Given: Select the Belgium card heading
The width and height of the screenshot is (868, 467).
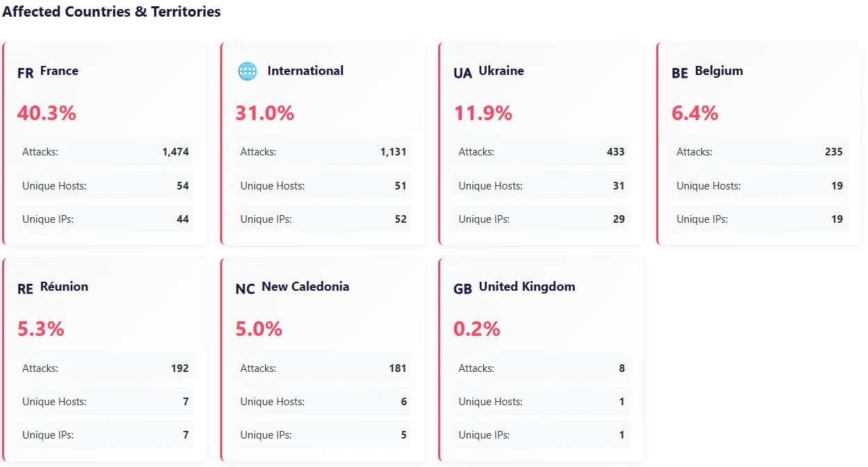Looking at the screenshot, I should tap(719, 71).
